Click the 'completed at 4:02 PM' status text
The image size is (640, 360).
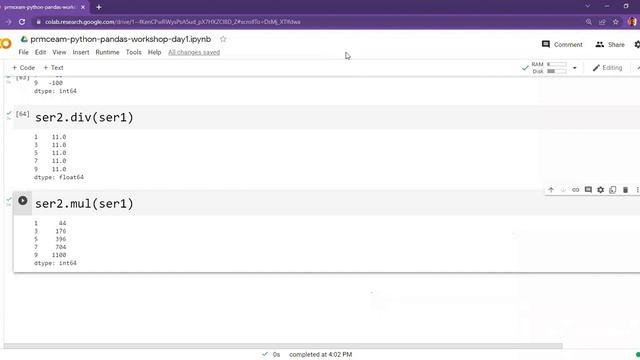[320, 355]
